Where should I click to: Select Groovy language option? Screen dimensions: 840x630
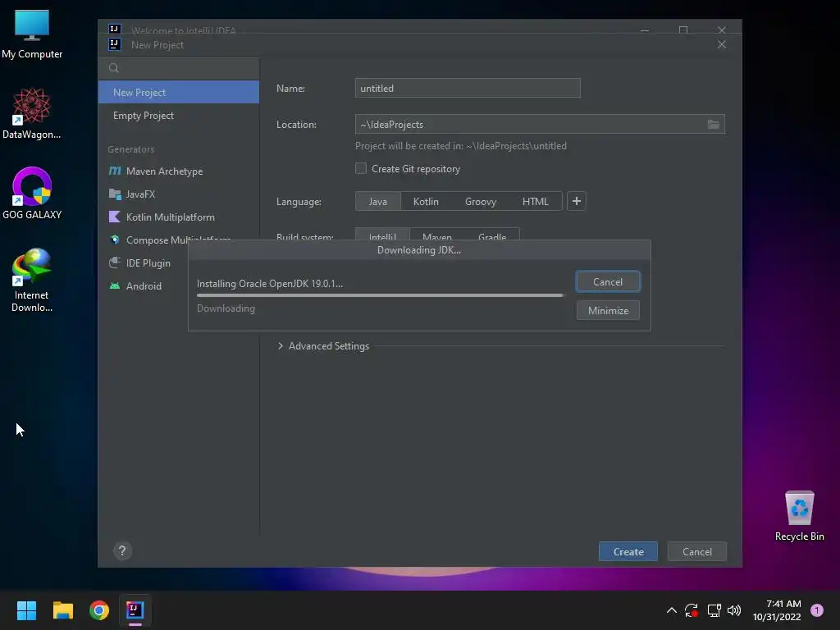tap(481, 202)
